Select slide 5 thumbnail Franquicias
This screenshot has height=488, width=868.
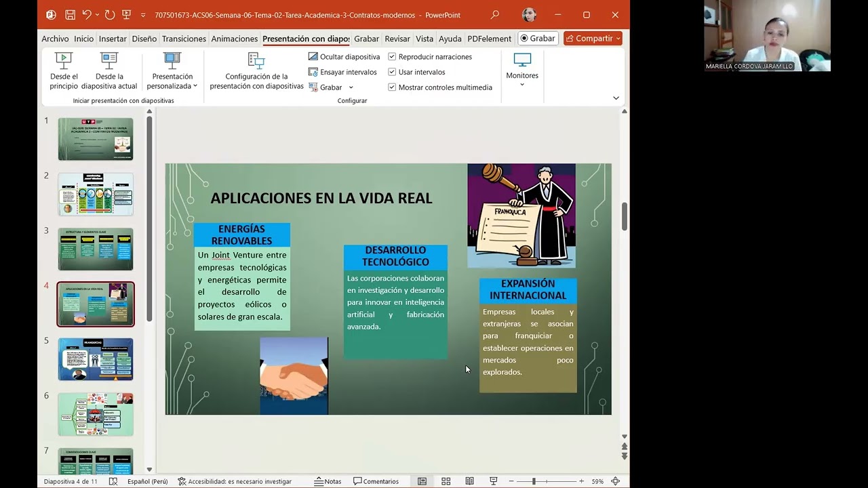96,359
